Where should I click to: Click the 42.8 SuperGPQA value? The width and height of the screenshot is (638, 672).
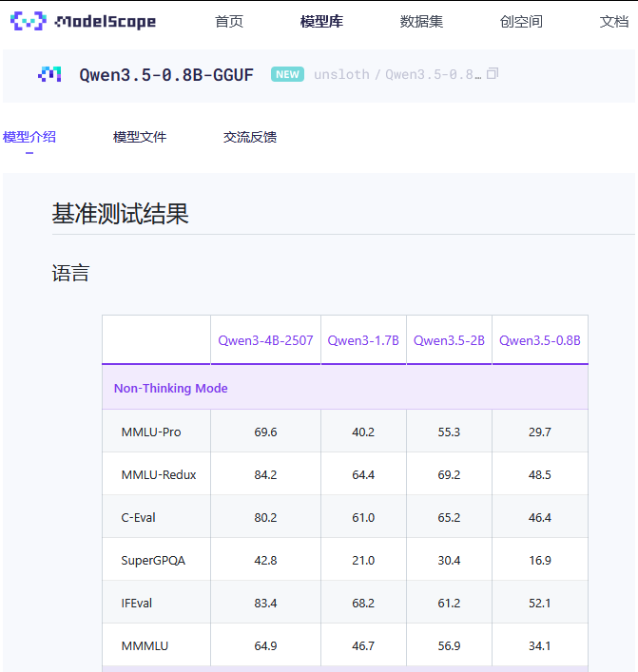[x=265, y=561]
